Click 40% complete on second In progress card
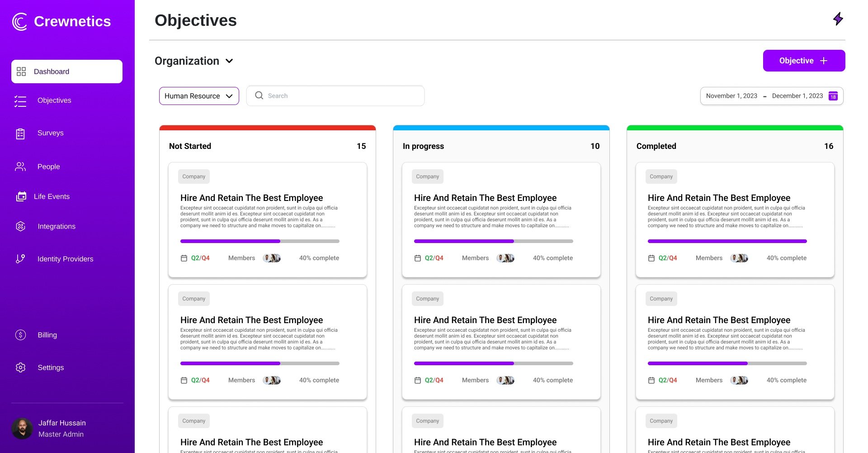Viewport: 868px width, 453px height. pos(553,380)
